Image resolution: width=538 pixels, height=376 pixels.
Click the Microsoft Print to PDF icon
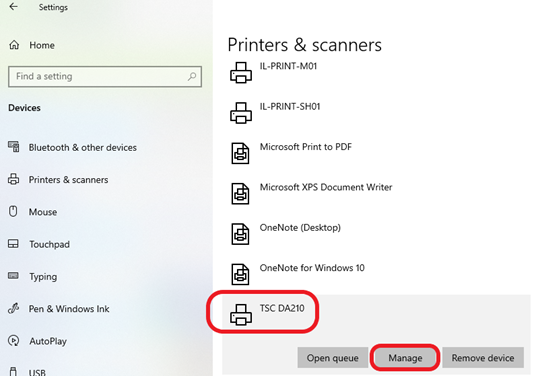click(240, 153)
